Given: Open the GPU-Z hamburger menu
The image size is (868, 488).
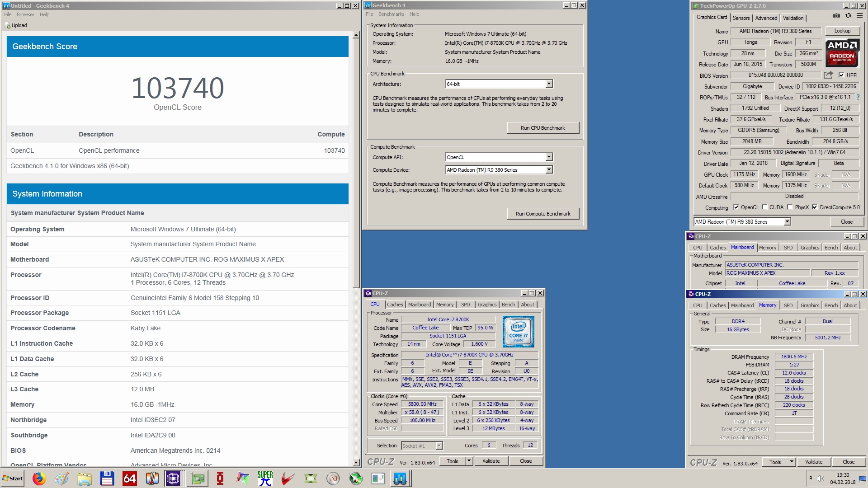Looking at the screenshot, I should [x=859, y=15].
